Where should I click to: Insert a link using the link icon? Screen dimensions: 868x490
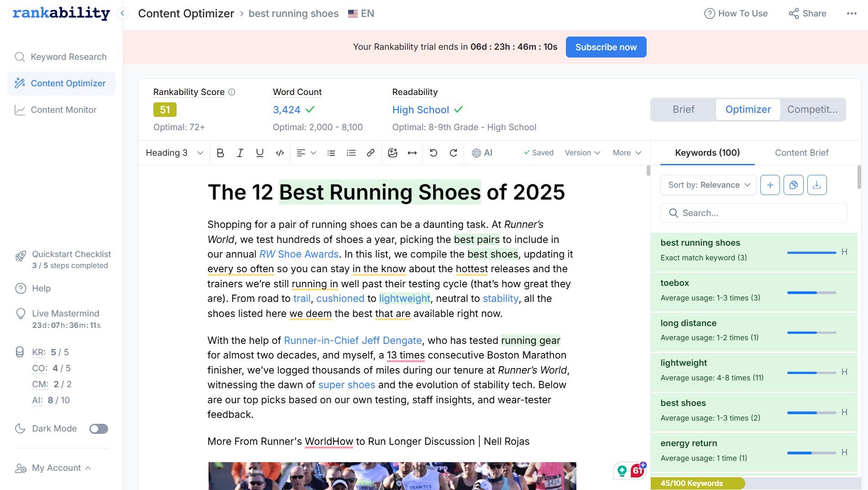[x=371, y=153]
